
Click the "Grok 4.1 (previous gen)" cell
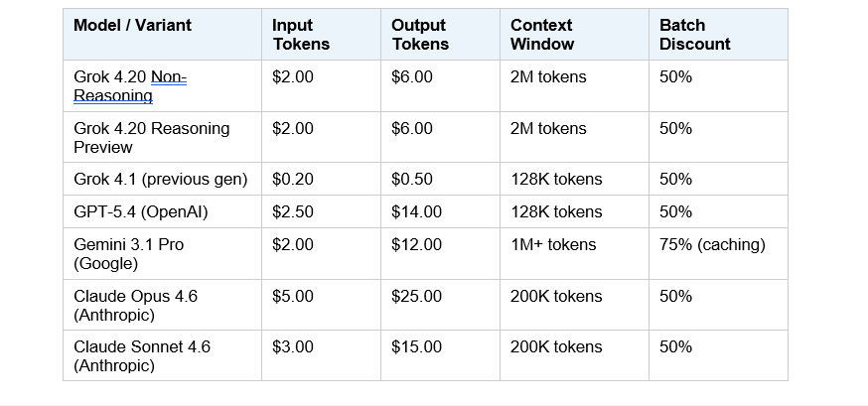coord(160,180)
